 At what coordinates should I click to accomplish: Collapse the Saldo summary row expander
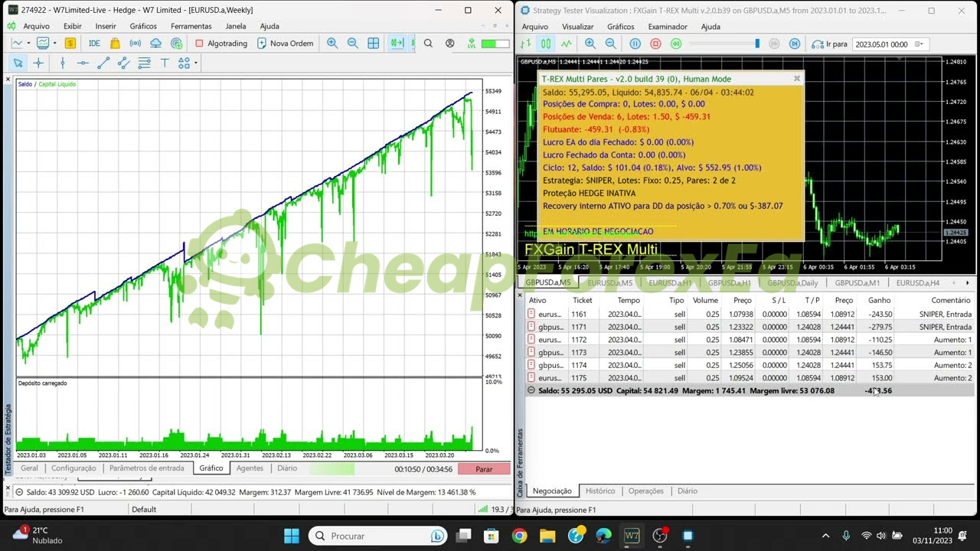pyautogui.click(x=532, y=391)
